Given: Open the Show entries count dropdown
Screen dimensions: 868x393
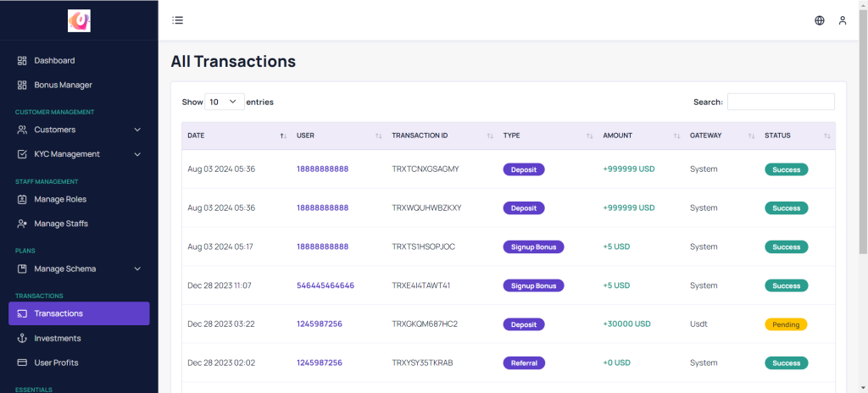Looking at the screenshot, I should (225, 102).
